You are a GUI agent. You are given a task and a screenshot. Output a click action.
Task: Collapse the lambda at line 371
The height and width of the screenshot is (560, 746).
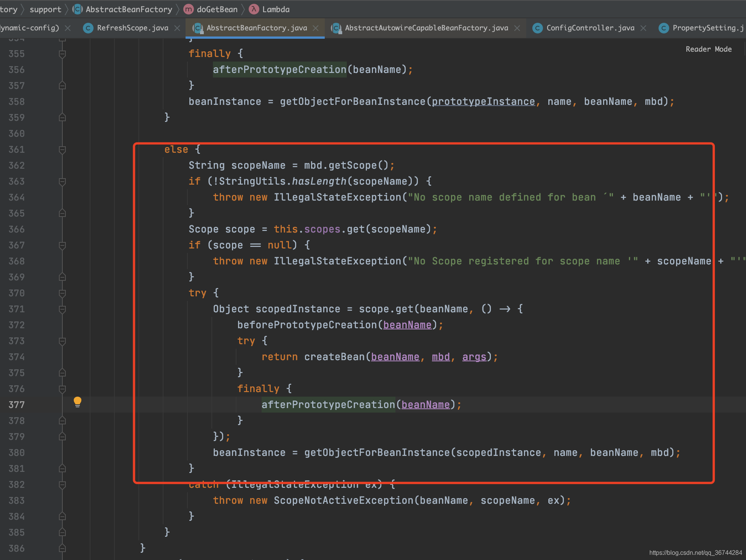click(62, 309)
